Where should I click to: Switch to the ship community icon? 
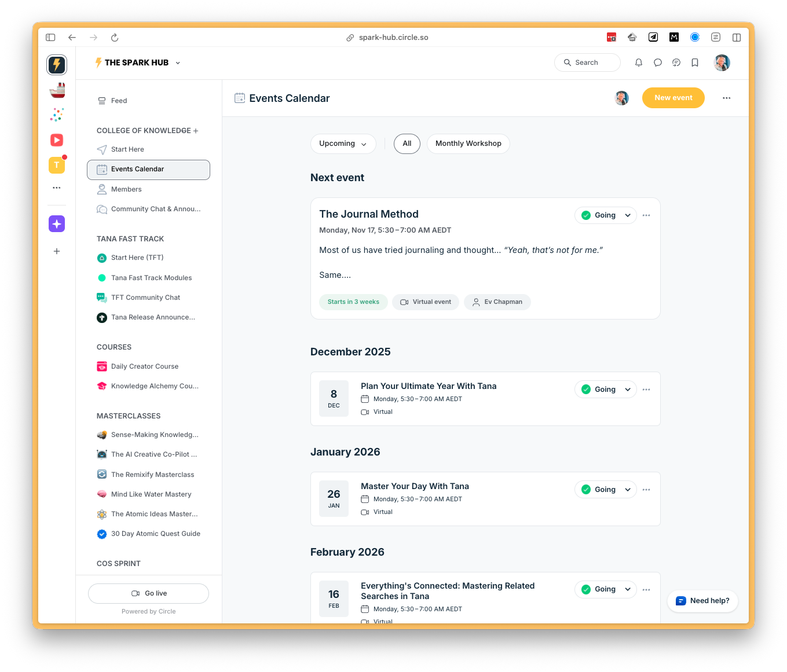click(57, 90)
